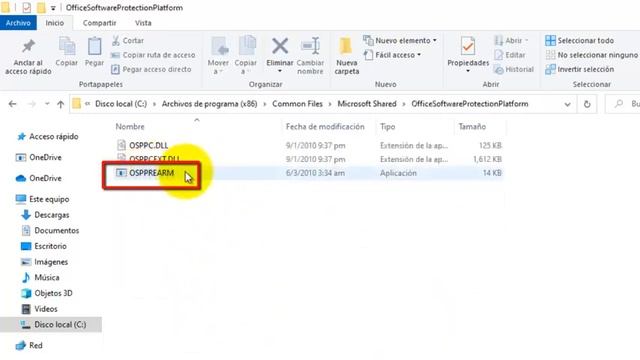Switch to the Compartir ribbon tab

[100, 23]
